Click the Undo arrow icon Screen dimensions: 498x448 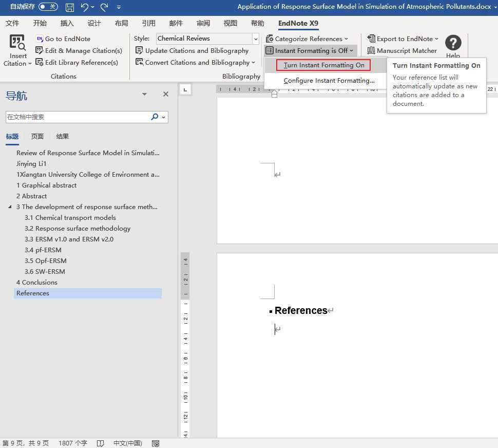84,7
